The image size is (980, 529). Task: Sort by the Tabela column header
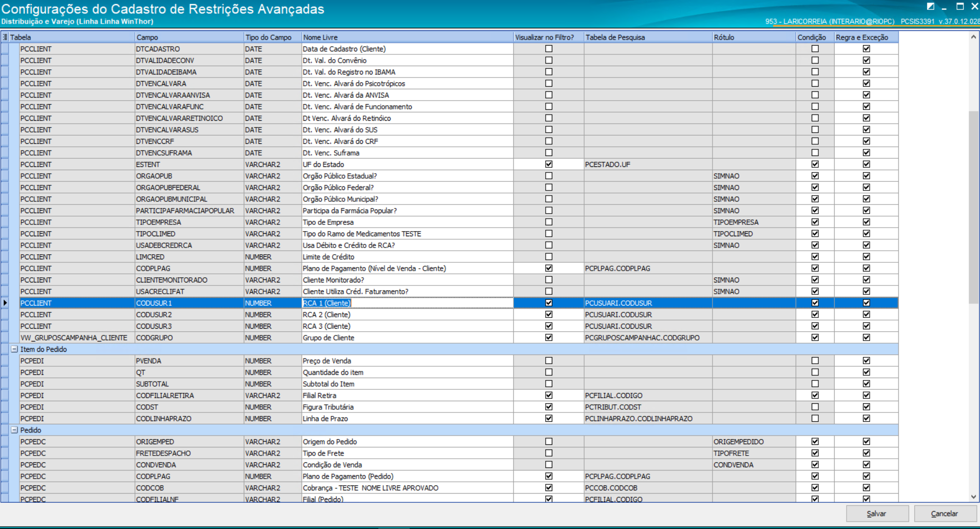pyautogui.click(x=72, y=37)
